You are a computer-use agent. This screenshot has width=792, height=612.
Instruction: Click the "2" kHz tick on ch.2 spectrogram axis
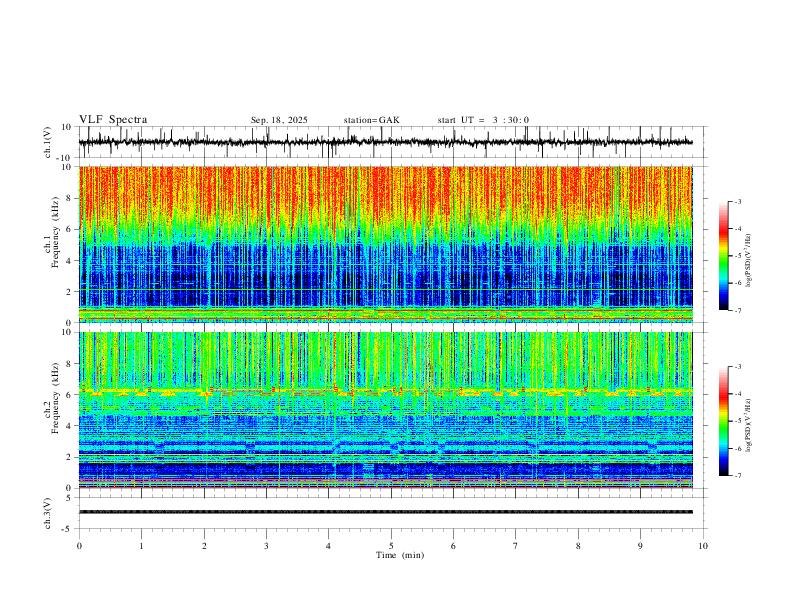click(69, 457)
